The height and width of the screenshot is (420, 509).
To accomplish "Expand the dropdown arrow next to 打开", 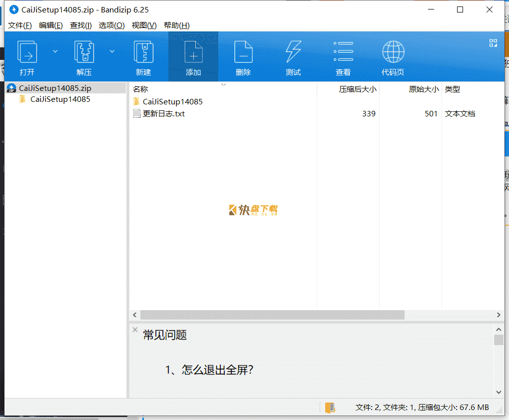I will (x=55, y=51).
